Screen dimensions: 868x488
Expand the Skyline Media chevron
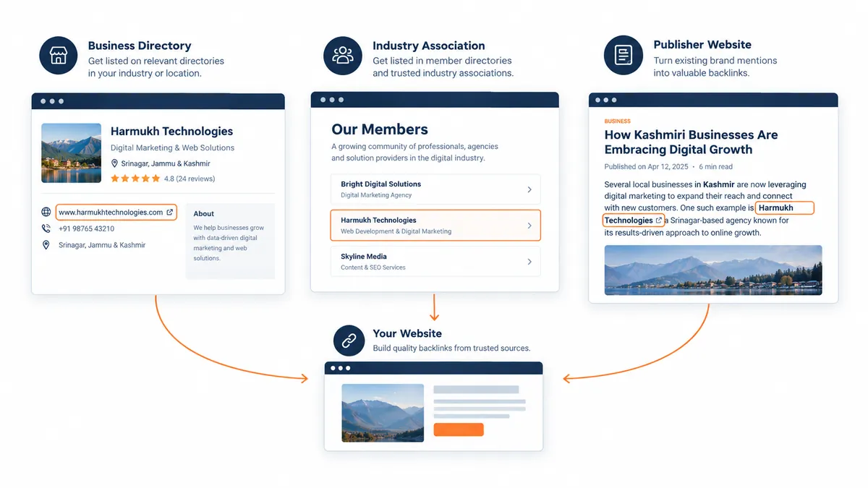pos(529,262)
